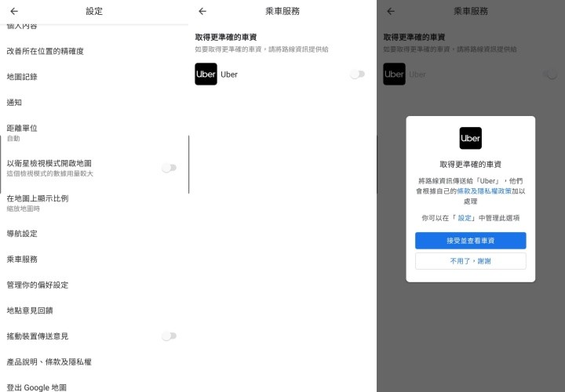The width and height of the screenshot is (565, 392).
Task: Open 產品說明、條款及隱私權
Action: [94, 361]
